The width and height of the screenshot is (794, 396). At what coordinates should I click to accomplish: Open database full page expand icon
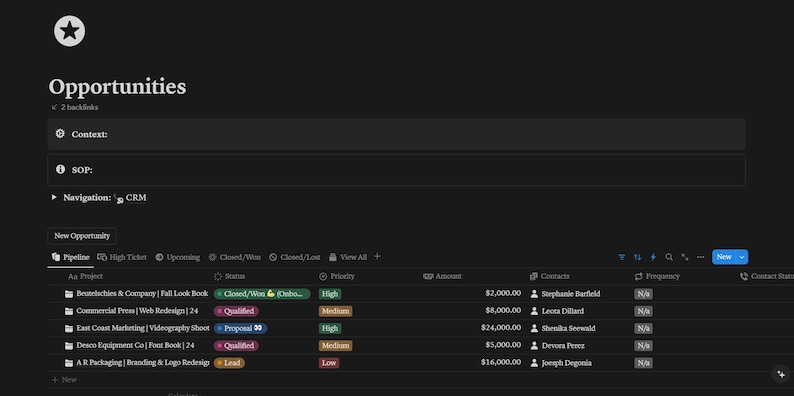tap(685, 257)
